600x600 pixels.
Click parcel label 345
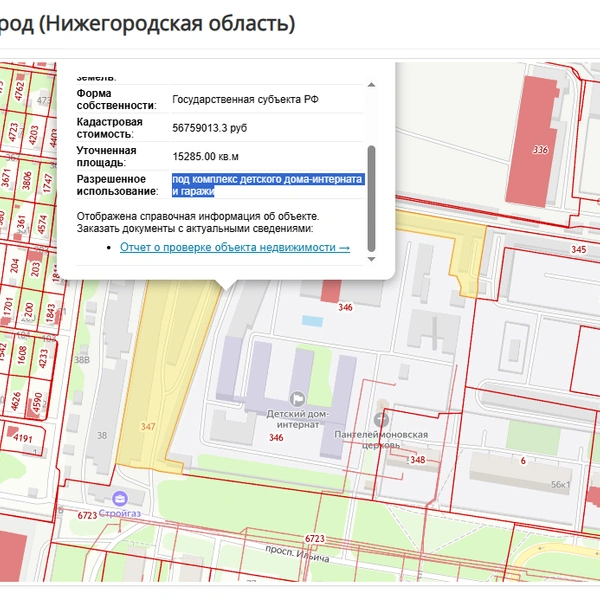click(579, 249)
